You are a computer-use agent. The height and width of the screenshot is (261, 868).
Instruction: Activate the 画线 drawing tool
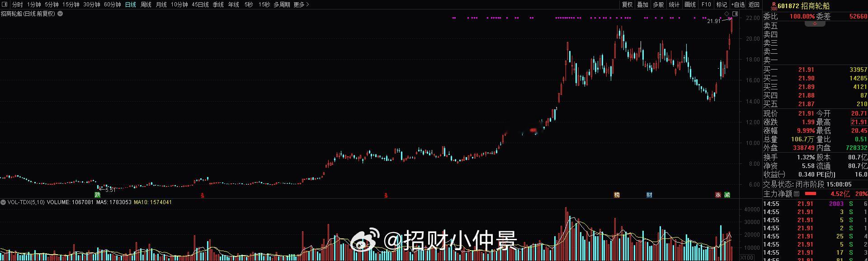tap(690, 5)
